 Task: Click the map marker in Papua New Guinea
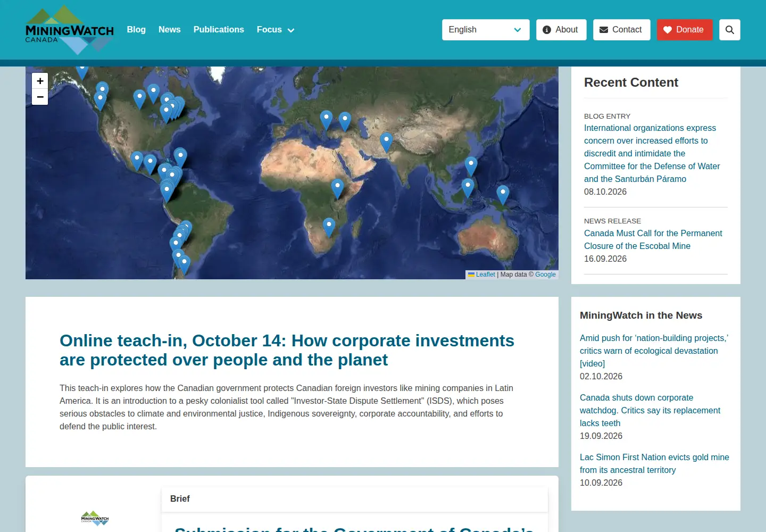click(503, 195)
